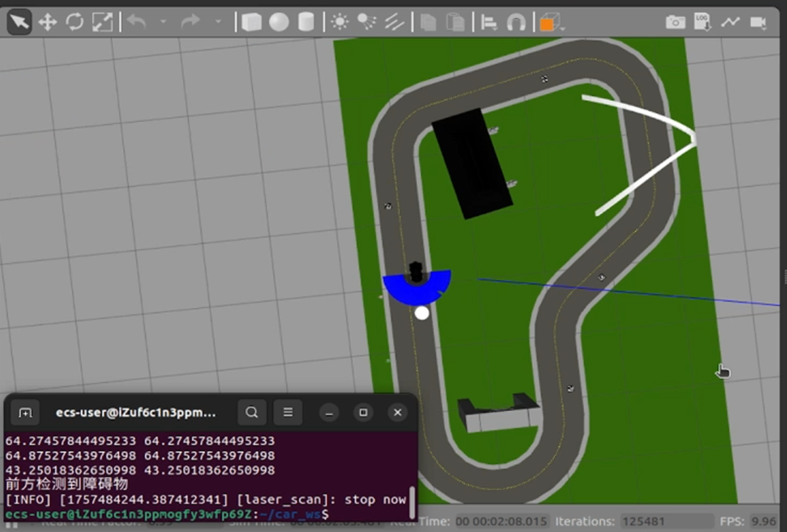Click the '[laser_scan]: stop now' log line

(x=320, y=500)
